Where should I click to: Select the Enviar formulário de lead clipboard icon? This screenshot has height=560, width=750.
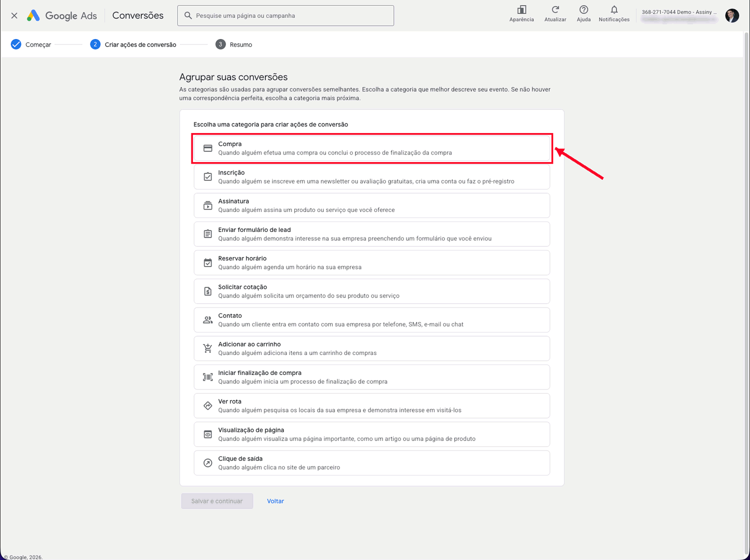(208, 234)
